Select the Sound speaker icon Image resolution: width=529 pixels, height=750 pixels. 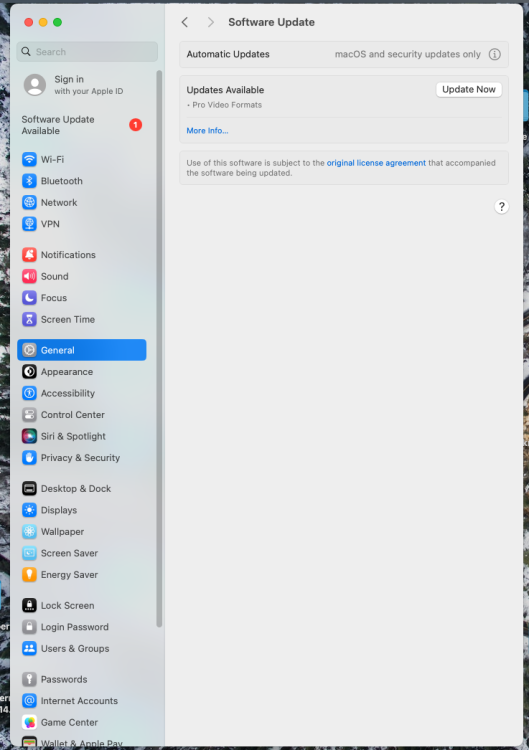pos(29,276)
